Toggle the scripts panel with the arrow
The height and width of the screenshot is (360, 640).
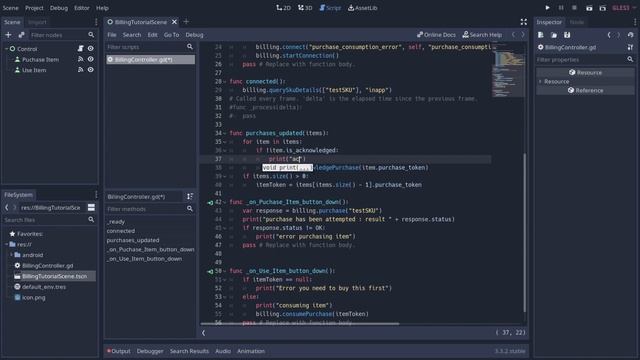tap(203, 333)
